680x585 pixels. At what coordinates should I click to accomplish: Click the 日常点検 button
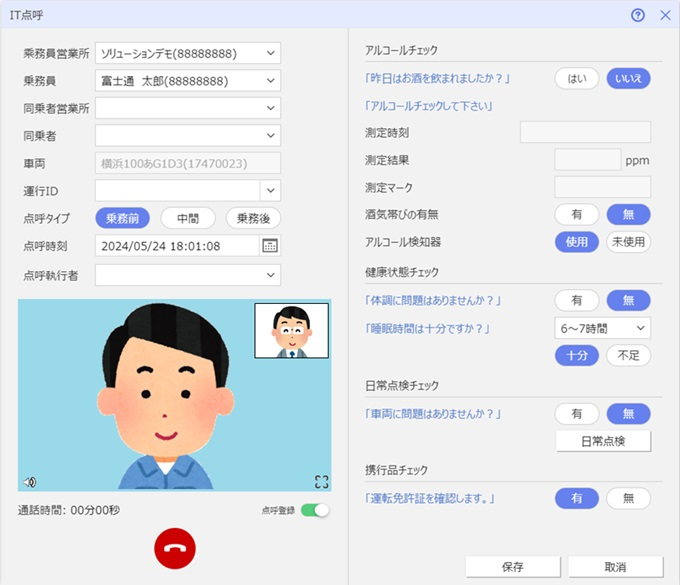(x=603, y=441)
